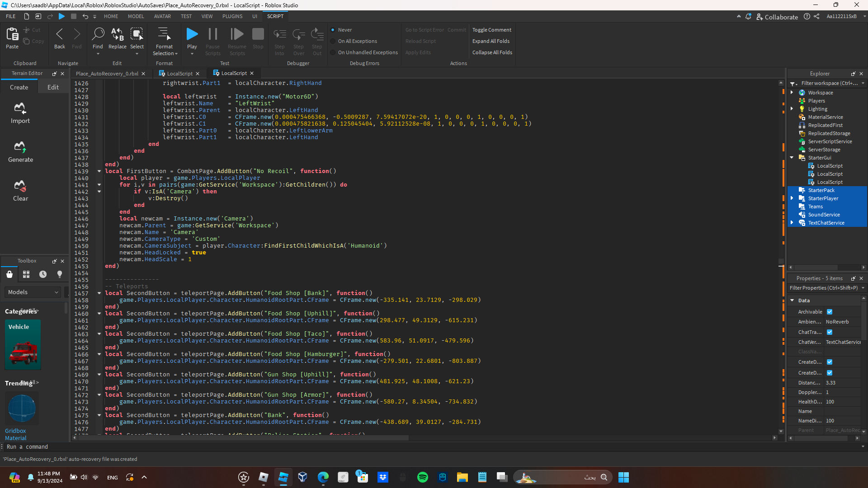
Task: Open the Replace tool
Action: click(118, 34)
